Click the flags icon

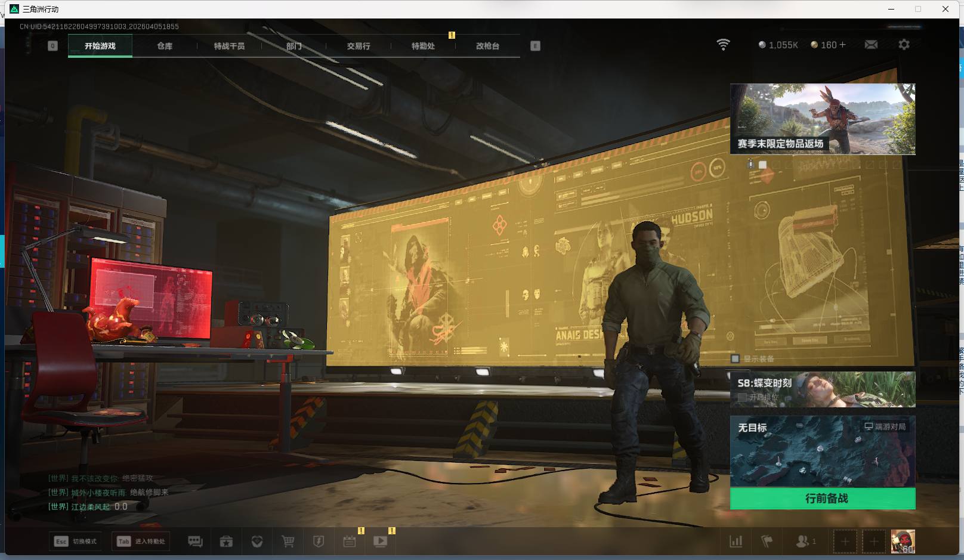767,542
